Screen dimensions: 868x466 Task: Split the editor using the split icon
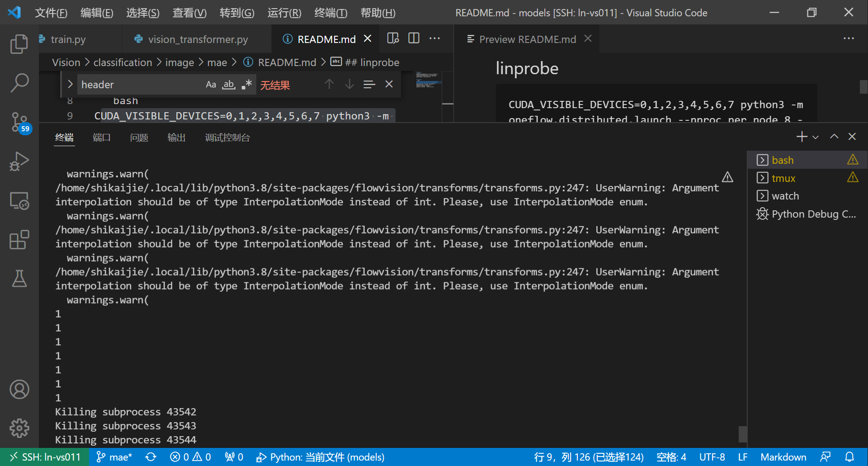tap(413, 38)
